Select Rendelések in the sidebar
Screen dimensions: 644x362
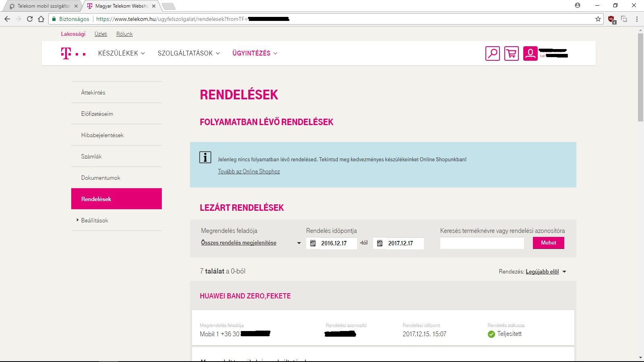[x=116, y=199]
